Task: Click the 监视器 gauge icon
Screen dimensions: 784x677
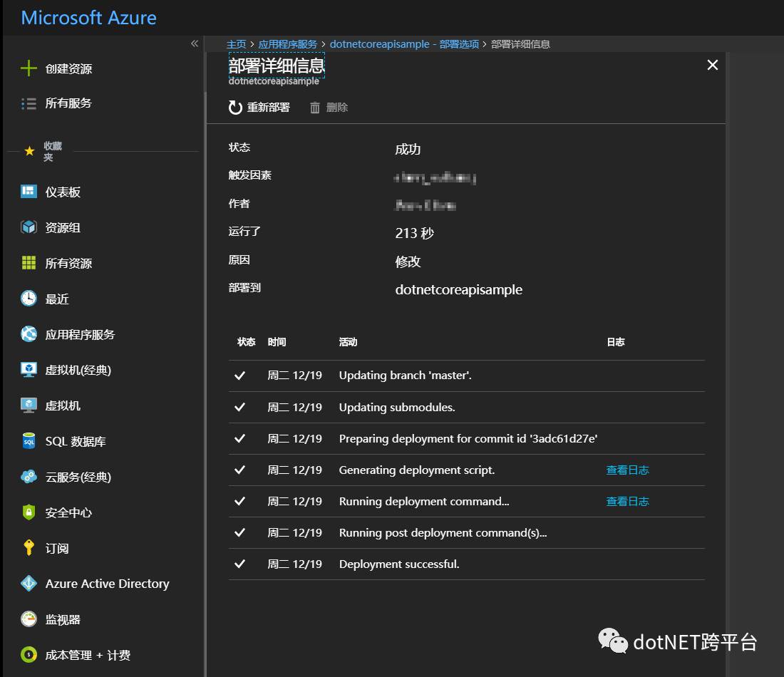Action: point(29,619)
